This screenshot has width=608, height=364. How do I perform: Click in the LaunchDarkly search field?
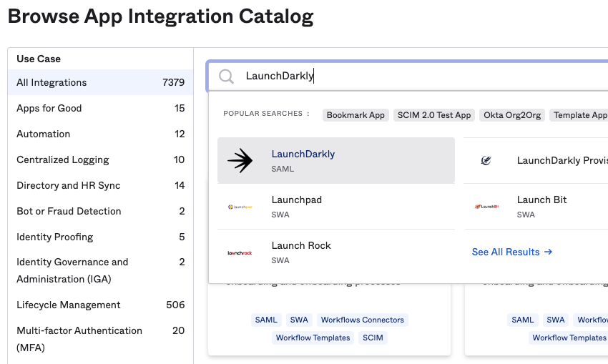tap(422, 77)
